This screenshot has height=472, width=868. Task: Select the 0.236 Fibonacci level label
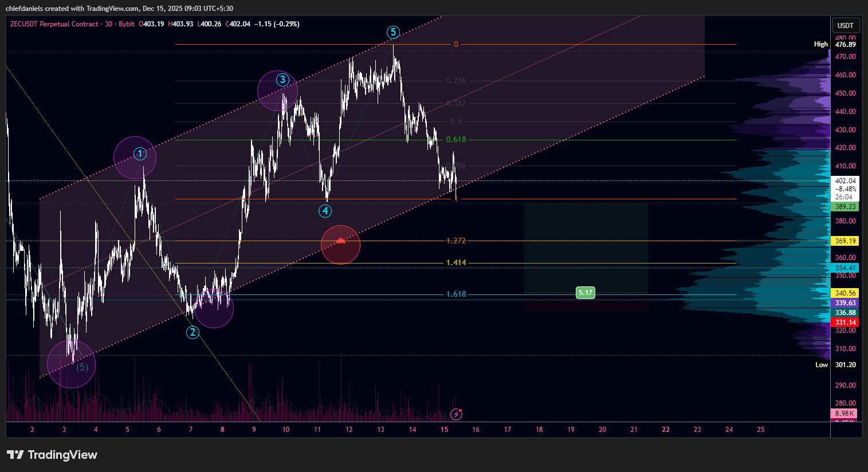point(456,80)
